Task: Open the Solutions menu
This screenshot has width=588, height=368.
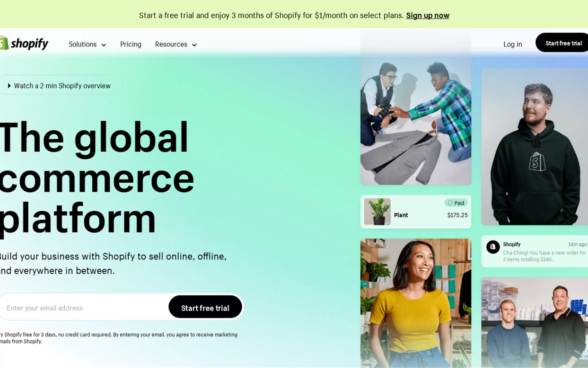Action: (x=87, y=44)
